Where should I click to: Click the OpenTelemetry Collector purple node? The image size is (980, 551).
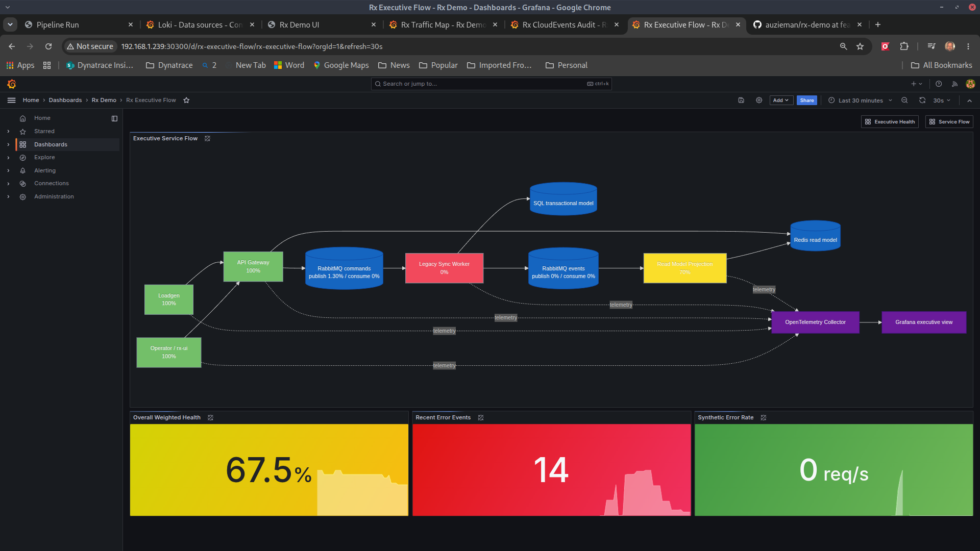pos(815,322)
